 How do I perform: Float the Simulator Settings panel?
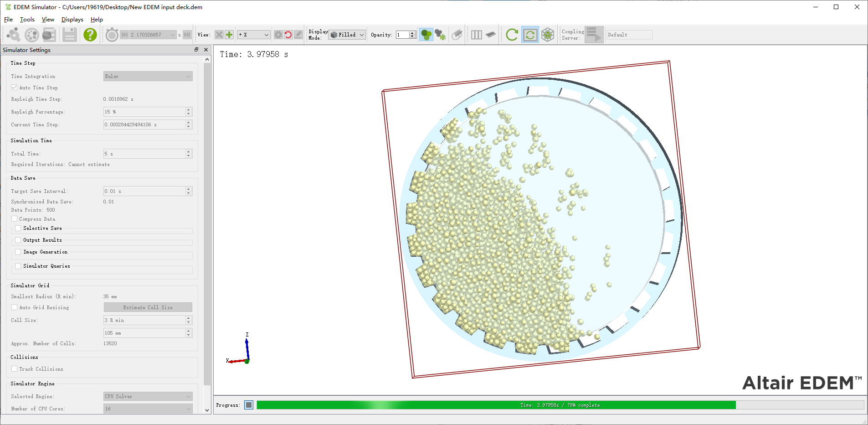[x=196, y=50]
